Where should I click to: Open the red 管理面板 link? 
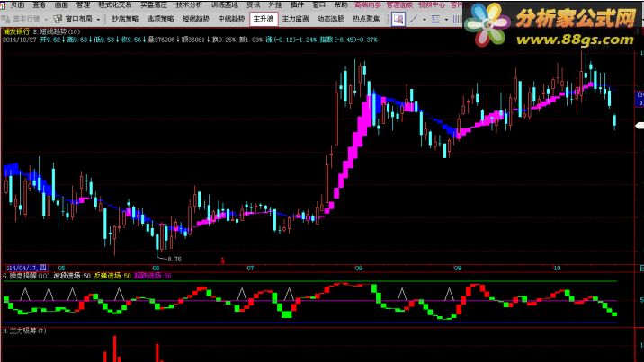coord(399,4)
